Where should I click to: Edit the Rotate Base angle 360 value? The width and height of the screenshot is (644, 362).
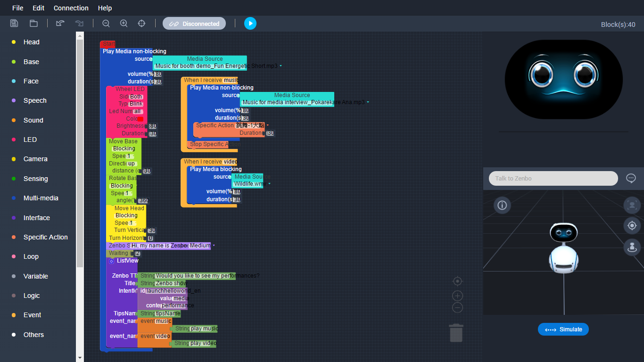143,200
